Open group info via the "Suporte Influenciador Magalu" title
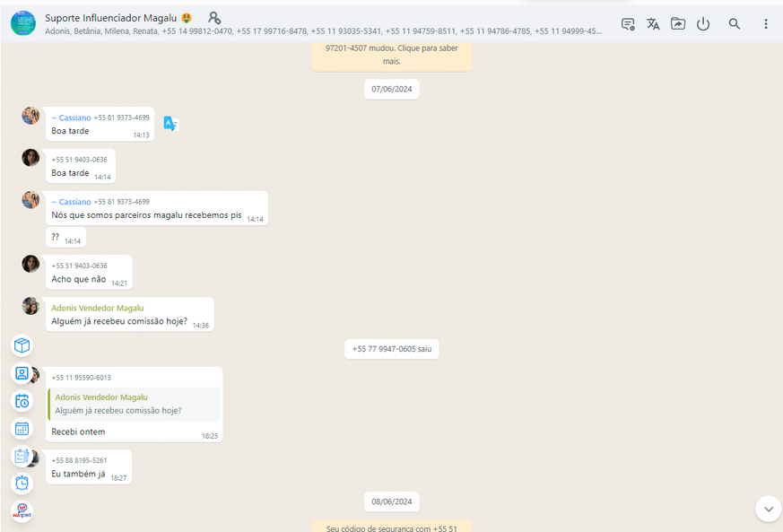 click(111, 18)
